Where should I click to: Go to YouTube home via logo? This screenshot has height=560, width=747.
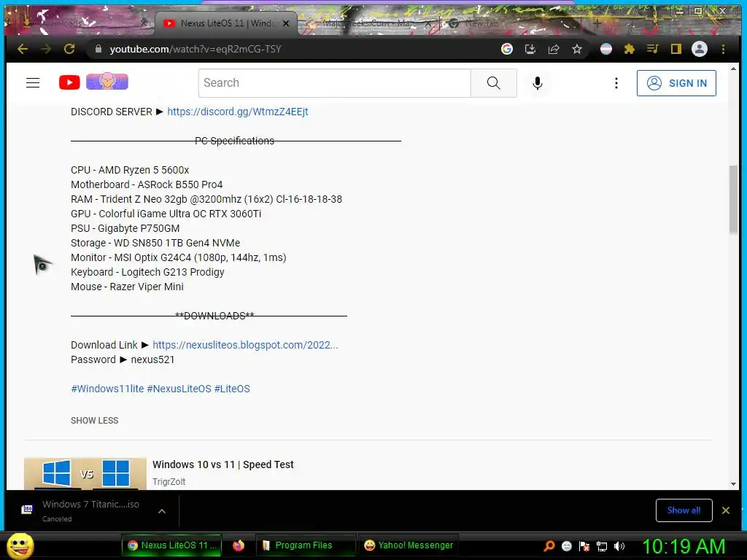coord(69,82)
